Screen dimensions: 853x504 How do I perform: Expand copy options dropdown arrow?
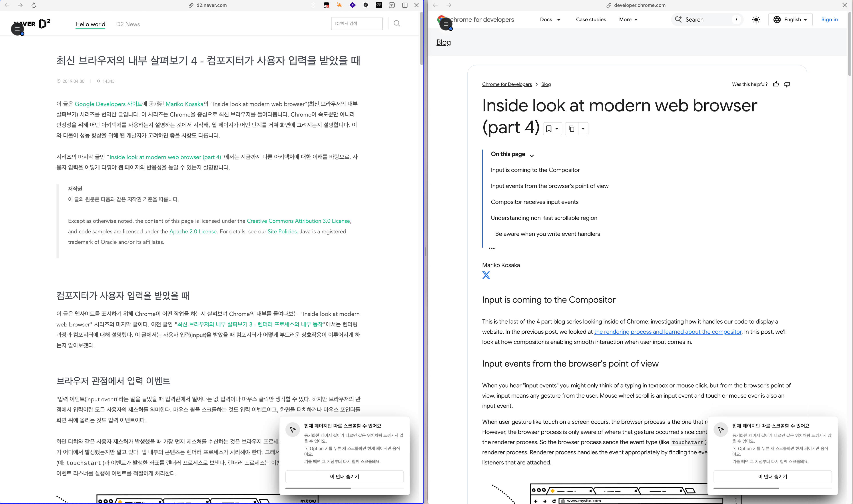click(x=583, y=129)
